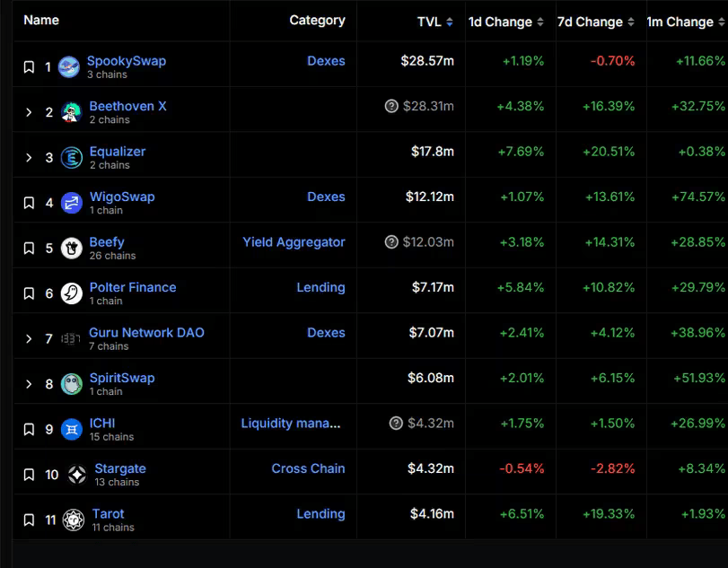Click the -2.82% Stargate 7d change

[x=612, y=468]
